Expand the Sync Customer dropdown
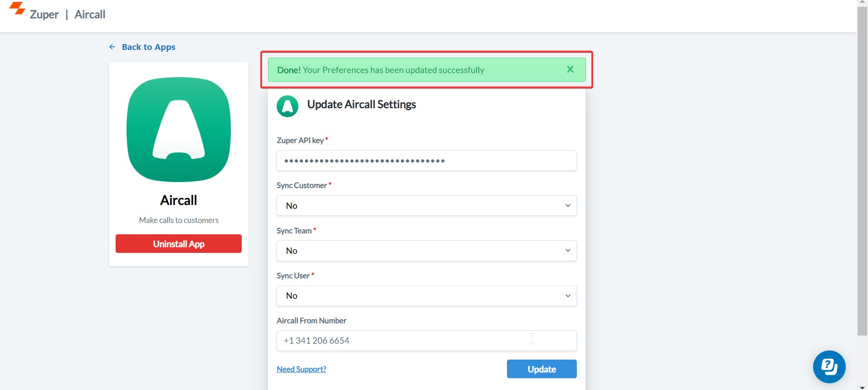 coord(426,206)
